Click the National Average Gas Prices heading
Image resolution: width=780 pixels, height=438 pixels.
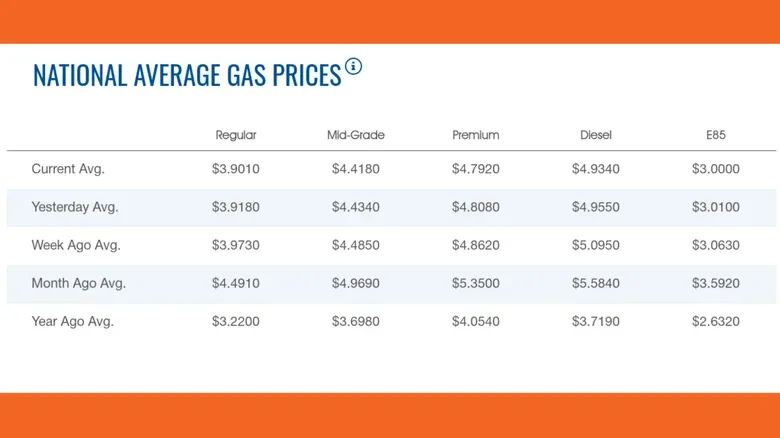[x=187, y=75]
